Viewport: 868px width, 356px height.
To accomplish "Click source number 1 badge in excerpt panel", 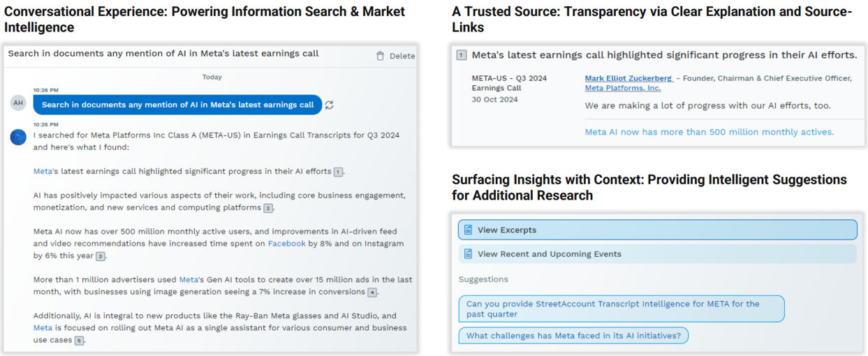I will coord(462,55).
